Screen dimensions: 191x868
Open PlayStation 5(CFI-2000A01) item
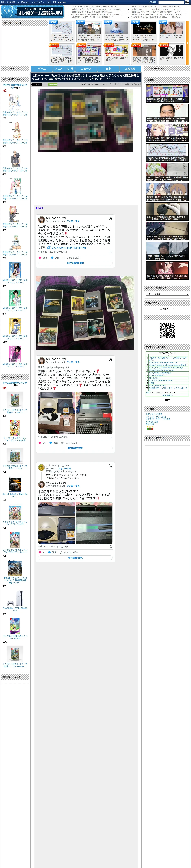tap(15, 598)
